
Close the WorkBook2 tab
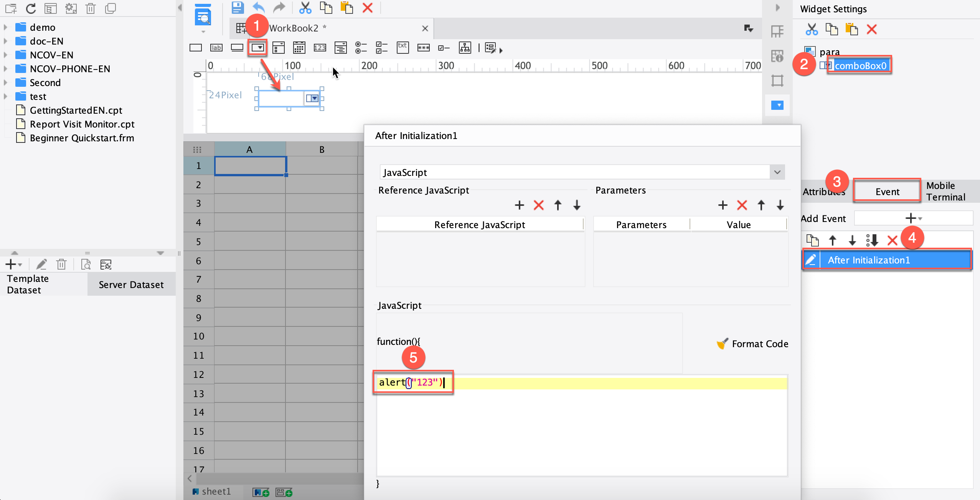tap(425, 28)
